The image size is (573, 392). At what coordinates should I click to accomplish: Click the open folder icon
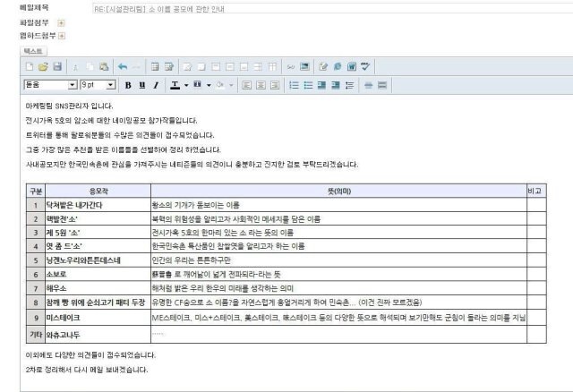coord(43,67)
